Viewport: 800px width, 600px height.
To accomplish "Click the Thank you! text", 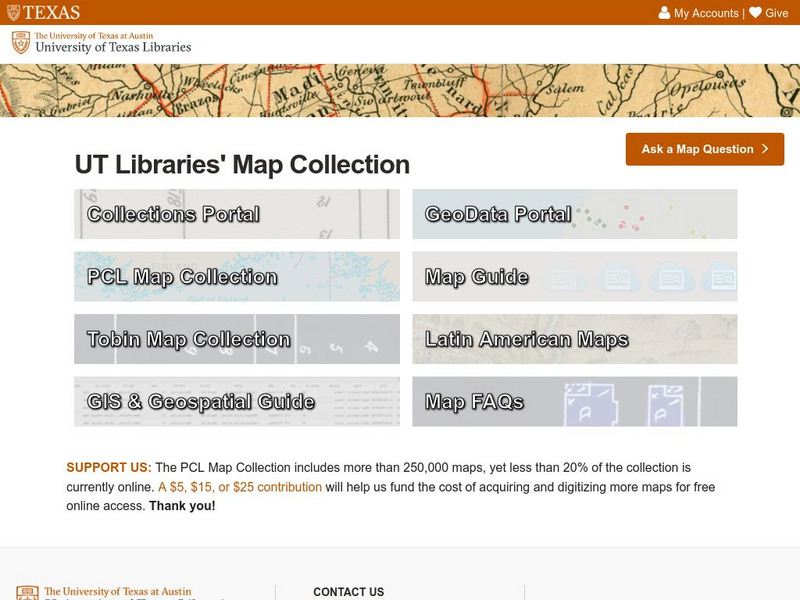I will tap(182, 506).
